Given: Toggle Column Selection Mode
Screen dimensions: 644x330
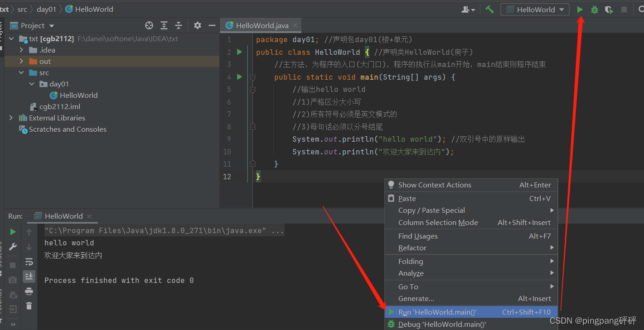Looking at the screenshot, I should 471,222.
